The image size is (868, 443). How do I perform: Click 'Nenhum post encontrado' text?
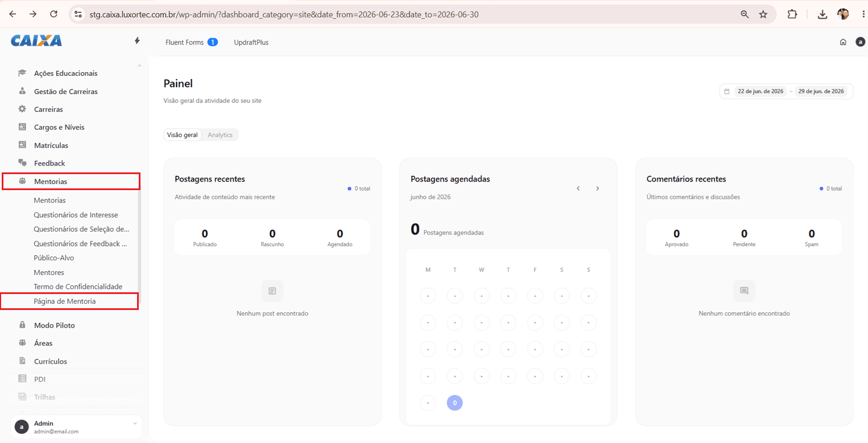272,313
